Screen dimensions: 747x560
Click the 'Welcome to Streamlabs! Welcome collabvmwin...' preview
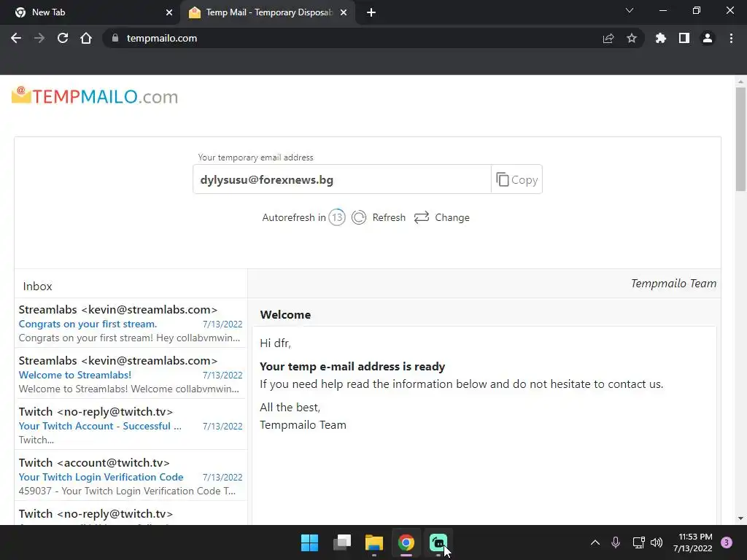(129, 389)
